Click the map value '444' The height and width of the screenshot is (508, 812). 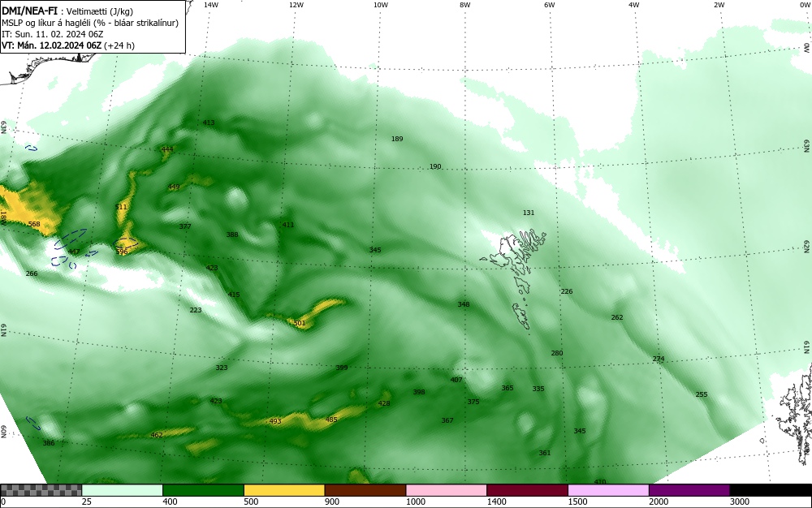[167, 149]
